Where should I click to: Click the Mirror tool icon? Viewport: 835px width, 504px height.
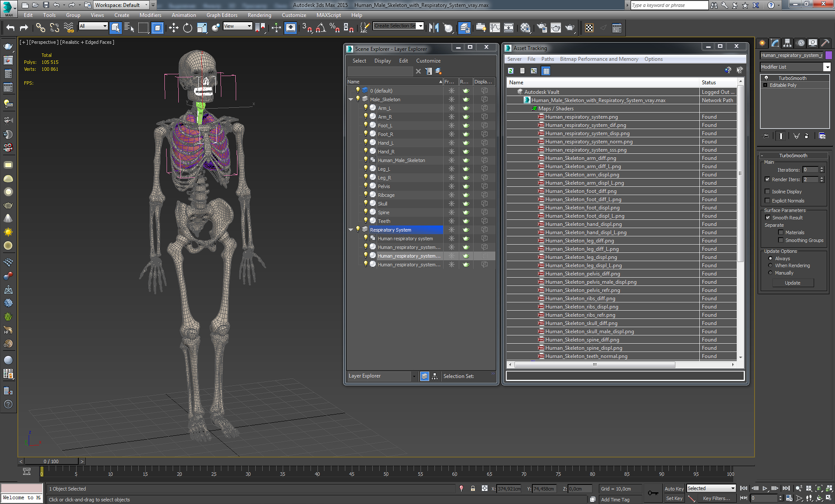[434, 28]
